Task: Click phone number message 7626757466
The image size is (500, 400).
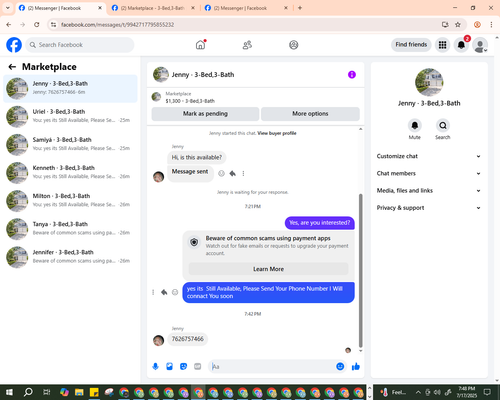Action: pos(188,339)
